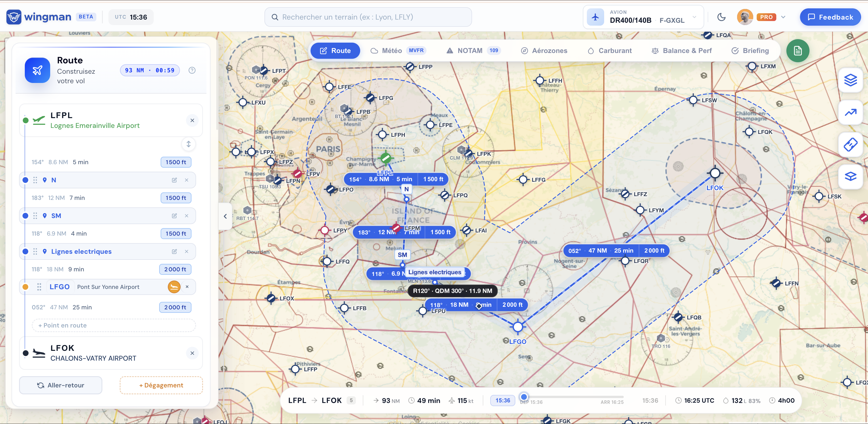Edit Lignes electriques waypoint pencil icon
The width and height of the screenshot is (868, 424).
pyautogui.click(x=174, y=251)
